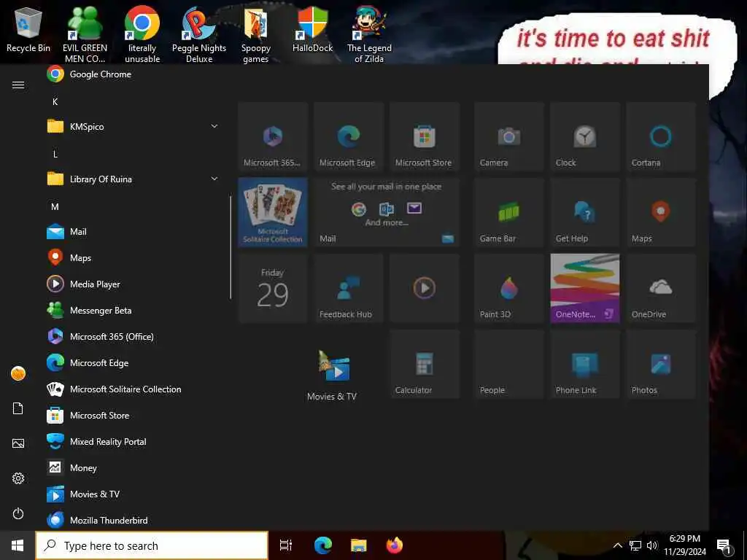
Task: Open Settings gear in Start sidebar
Action: pos(18,478)
